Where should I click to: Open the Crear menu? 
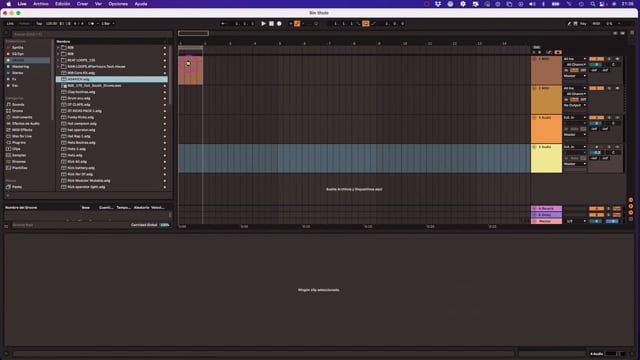click(x=82, y=4)
